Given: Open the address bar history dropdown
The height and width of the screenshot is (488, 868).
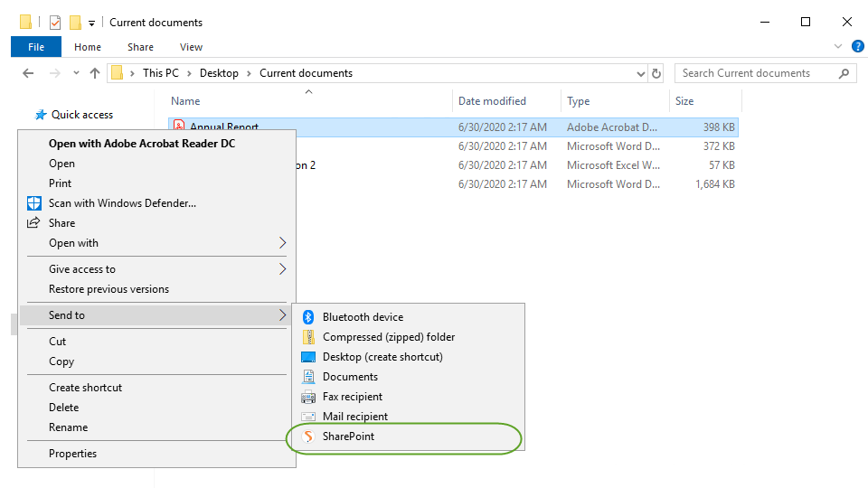Looking at the screenshot, I should (x=640, y=73).
